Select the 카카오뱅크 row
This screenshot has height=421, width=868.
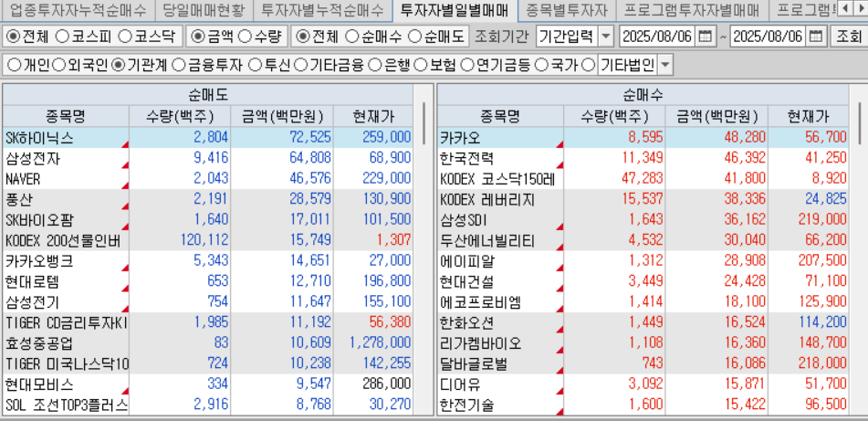click(x=207, y=261)
